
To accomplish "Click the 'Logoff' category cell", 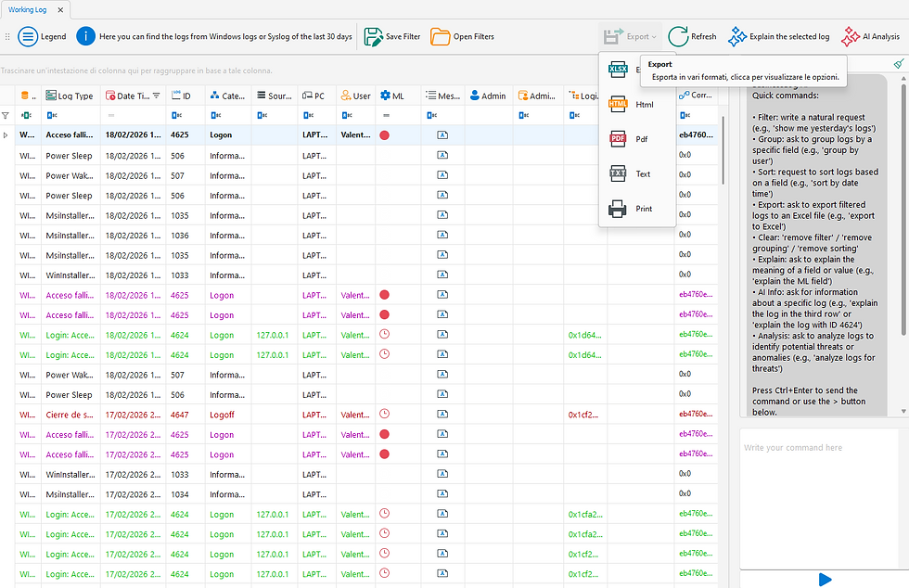I will pyautogui.click(x=228, y=415).
